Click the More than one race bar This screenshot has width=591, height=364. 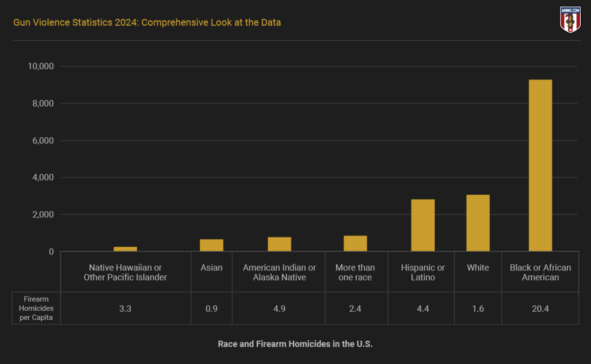pos(355,243)
